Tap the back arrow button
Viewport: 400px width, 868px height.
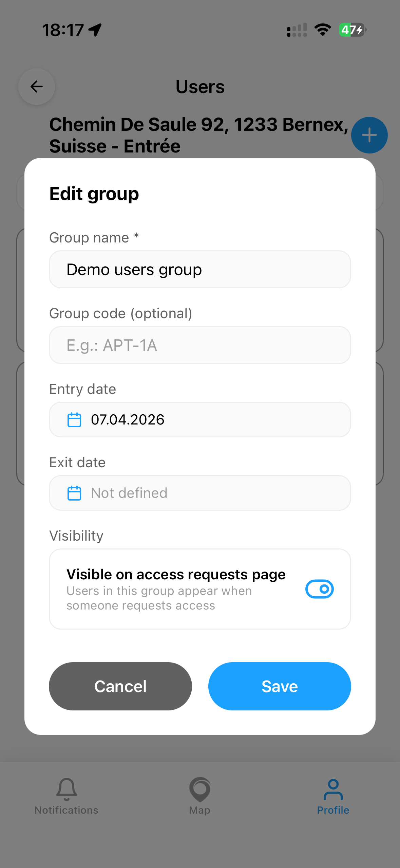37,87
